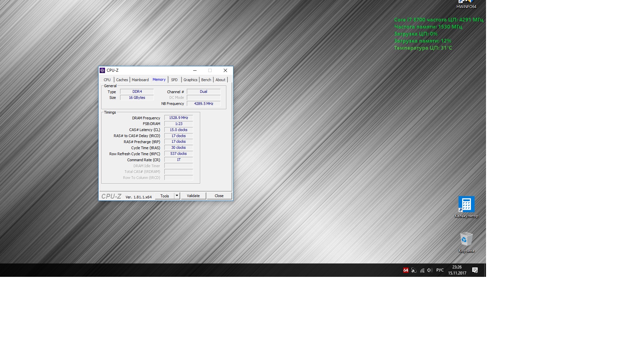Expand the Tools dropdown arrow
Screen dimensions: 644x362
coord(177,196)
